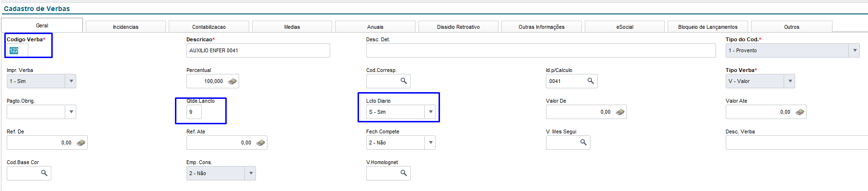Click search magnifier in Id.p/Calculo field
868x191 pixels.
[590, 81]
